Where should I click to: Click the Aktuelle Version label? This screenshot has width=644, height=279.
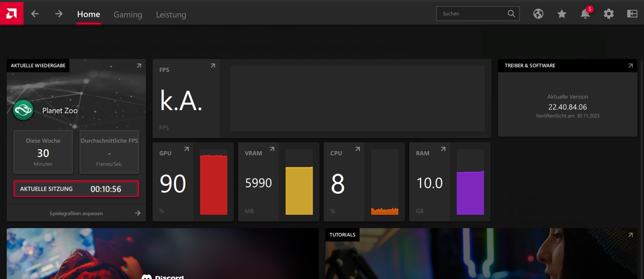(568, 97)
